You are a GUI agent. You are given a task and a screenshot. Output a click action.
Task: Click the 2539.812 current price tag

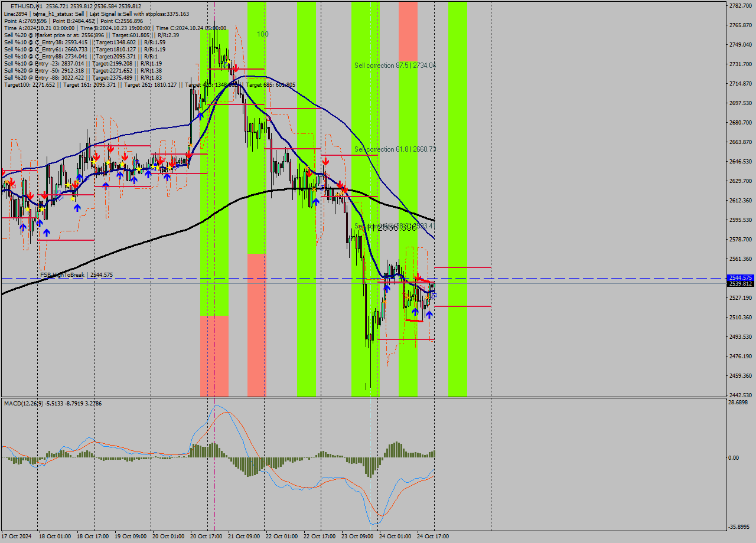741,284
